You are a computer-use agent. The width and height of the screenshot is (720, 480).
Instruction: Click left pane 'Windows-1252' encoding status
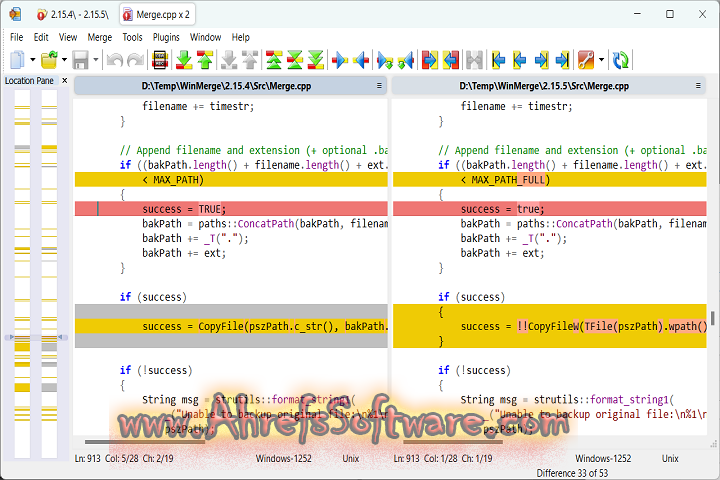[283, 458]
